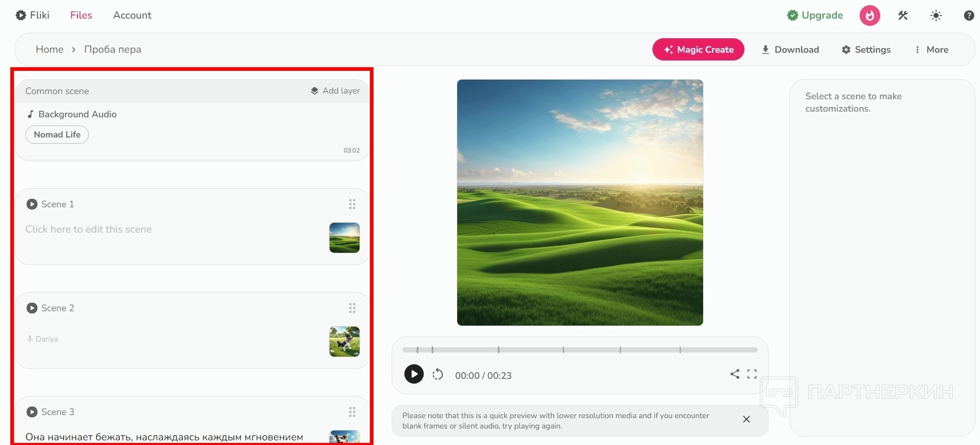Dismiss the quick preview notice
The image size is (980, 445).
(746, 419)
